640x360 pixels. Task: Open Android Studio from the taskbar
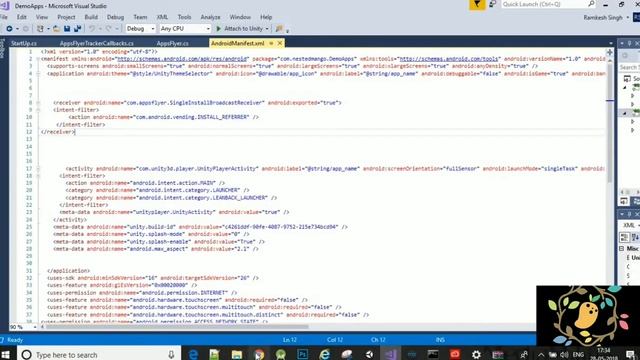tap(280, 354)
